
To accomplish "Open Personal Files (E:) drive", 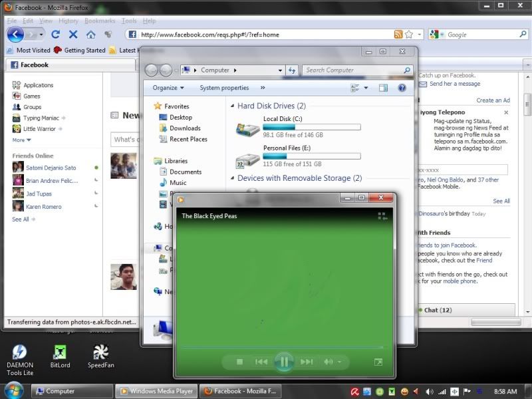I will [298, 156].
